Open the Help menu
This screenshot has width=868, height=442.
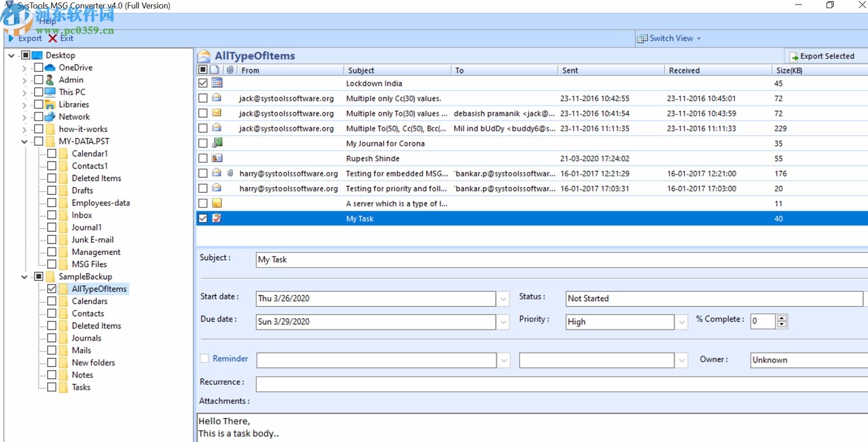click(x=48, y=20)
